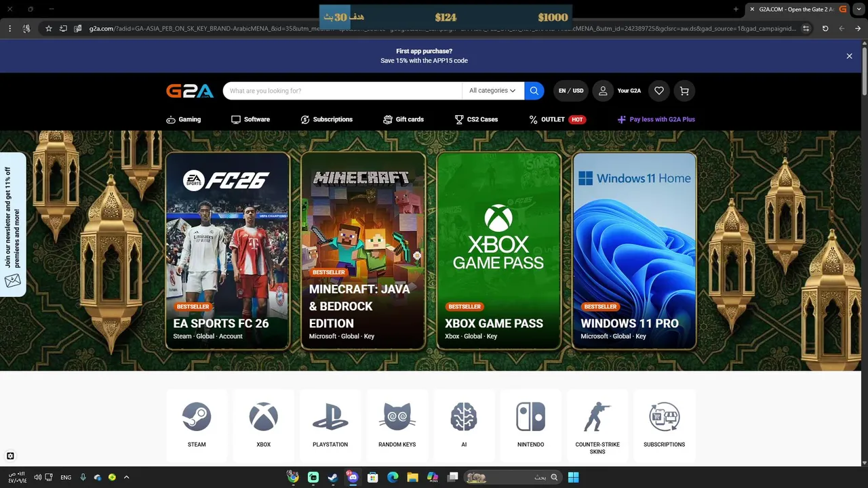The width and height of the screenshot is (868, 488).
Task: Click the Your G2A user icon
Action: click(603, 91)
